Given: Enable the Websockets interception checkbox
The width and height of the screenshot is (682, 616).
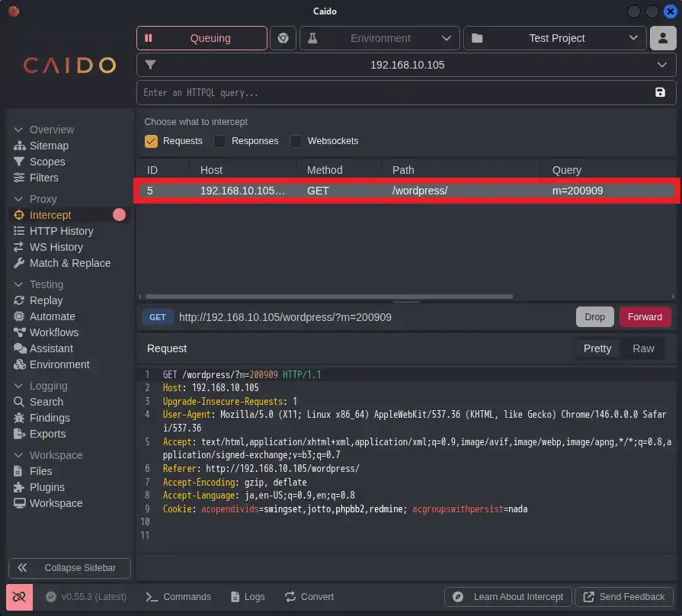Looking at the screenshot, I should [295, 141].
